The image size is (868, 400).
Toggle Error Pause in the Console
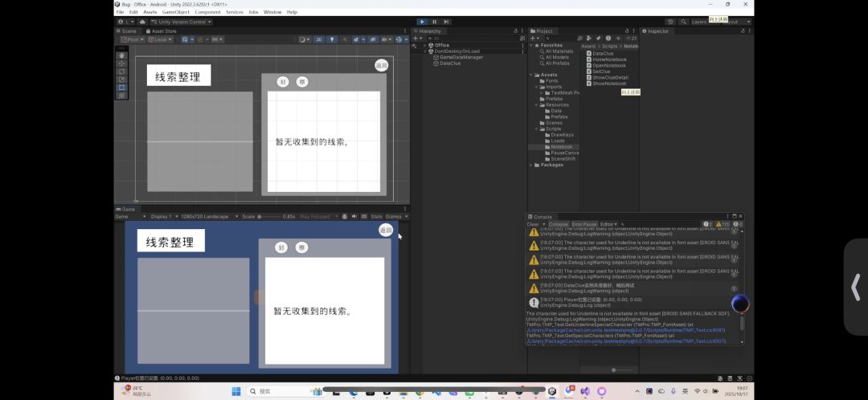click(x=584, y=224)
